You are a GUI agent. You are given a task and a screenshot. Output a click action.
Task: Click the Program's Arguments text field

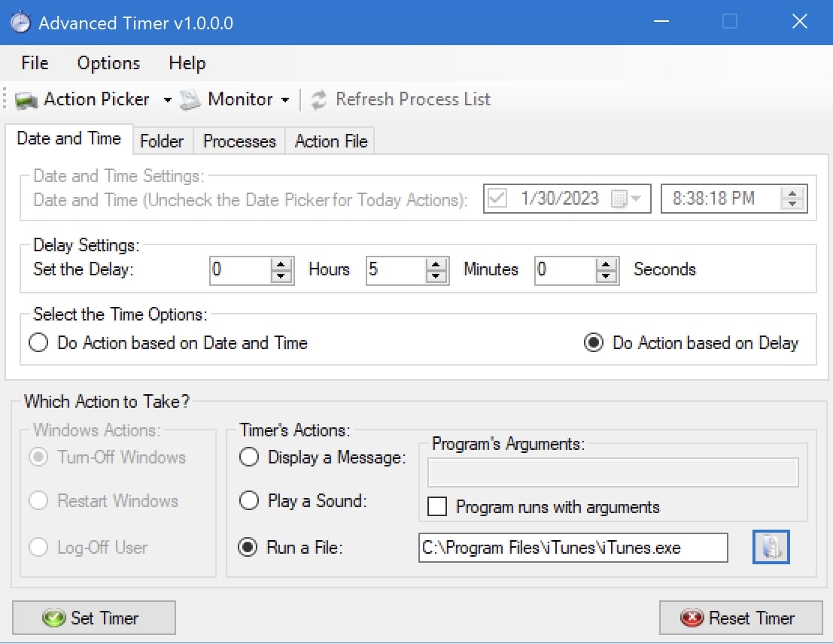613,472
